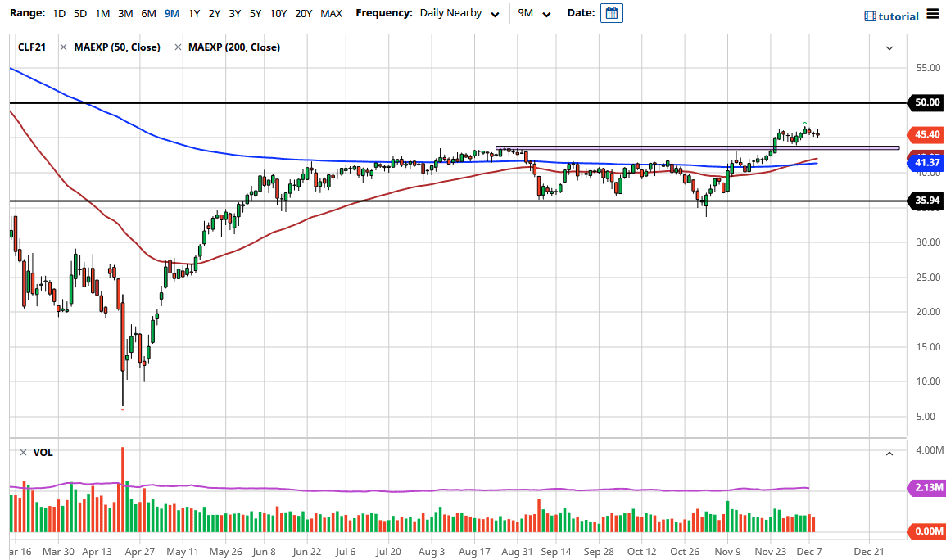Click the 45.40 current price flag on the axis
This screenshot has height=560, width=946.
pyautogui.click(x=926, y=134)
